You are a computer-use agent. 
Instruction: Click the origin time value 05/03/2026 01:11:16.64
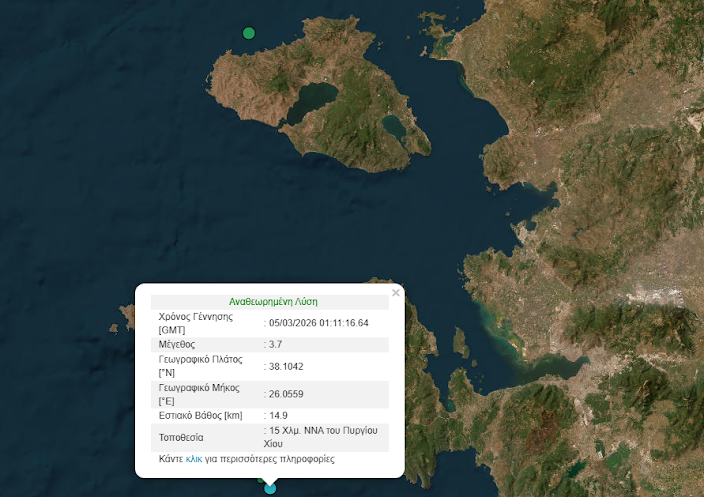(318, 323)
